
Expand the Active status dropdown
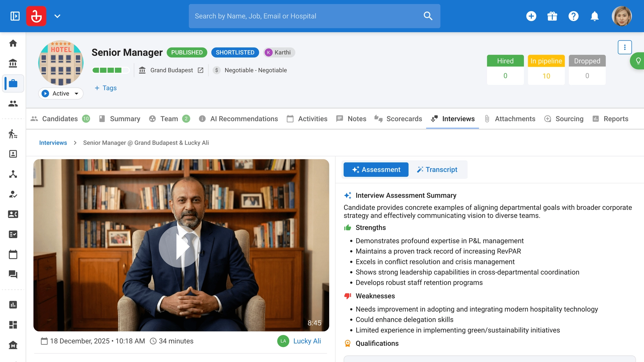click(x=61, y=93)
